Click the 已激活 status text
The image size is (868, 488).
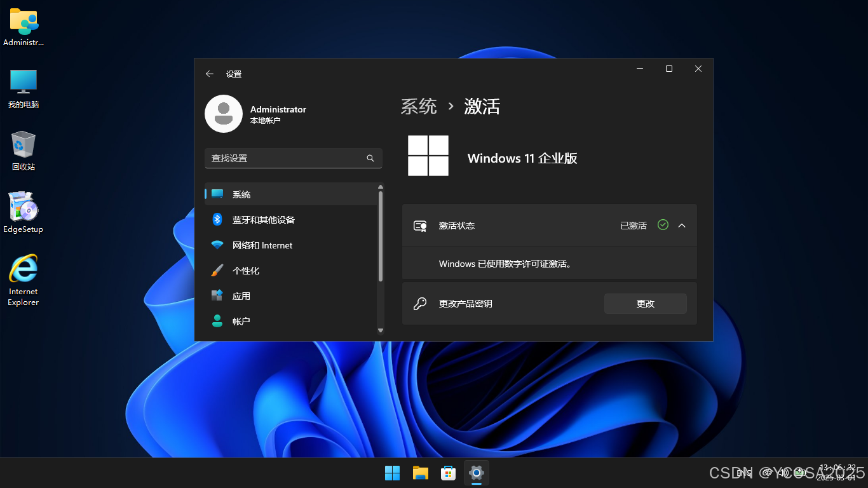point(634,226)
